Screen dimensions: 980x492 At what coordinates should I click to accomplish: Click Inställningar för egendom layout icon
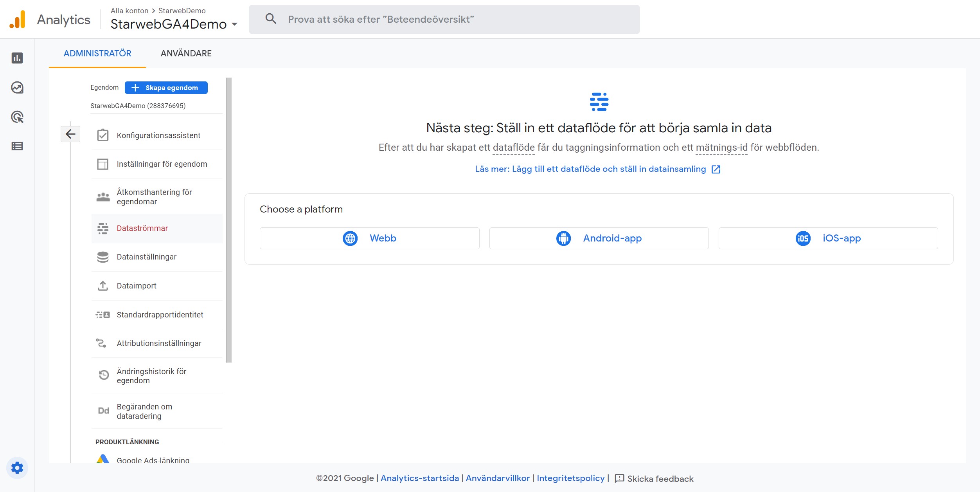click(103, 164)
